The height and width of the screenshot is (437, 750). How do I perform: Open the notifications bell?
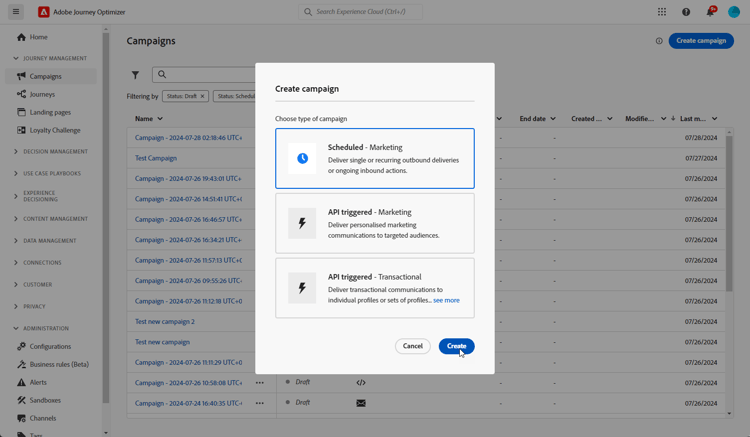click(710, 12)
